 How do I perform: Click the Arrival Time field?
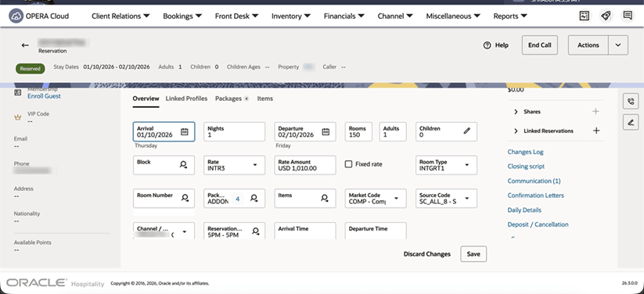[x=305, y=231]
